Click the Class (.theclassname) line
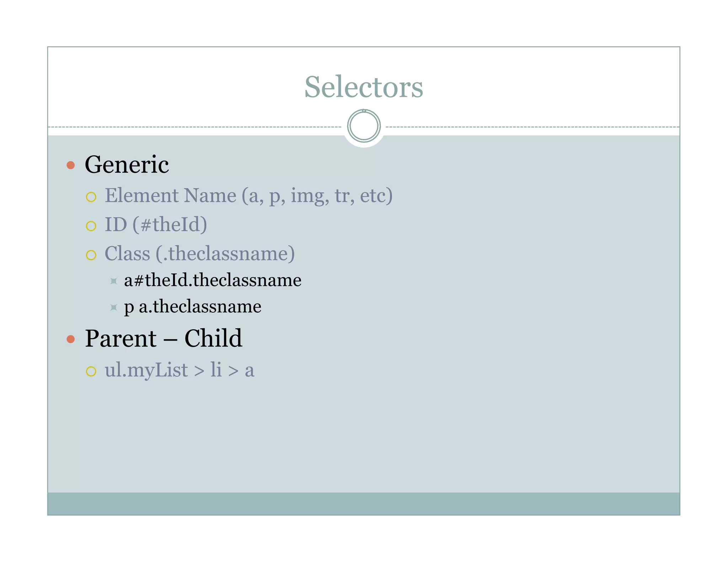 point(200,254)
